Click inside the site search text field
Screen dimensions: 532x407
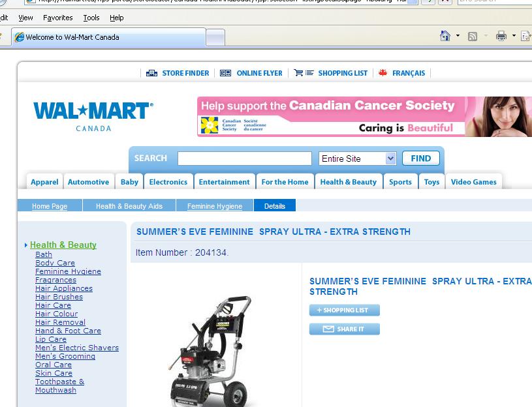[x=244, y=158]
